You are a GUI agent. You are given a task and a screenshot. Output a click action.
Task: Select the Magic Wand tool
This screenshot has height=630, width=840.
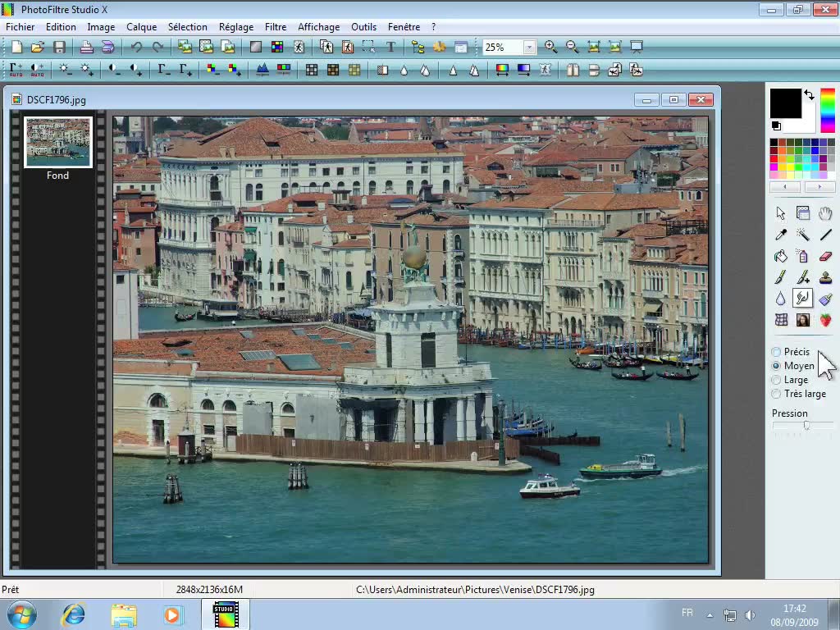(x=803, y=235)
